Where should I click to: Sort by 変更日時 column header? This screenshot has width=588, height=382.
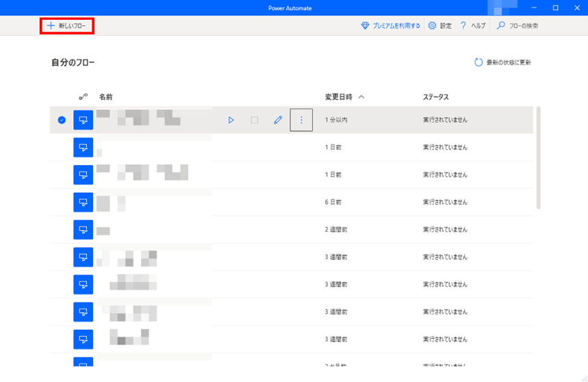click(x=339, y=97)
